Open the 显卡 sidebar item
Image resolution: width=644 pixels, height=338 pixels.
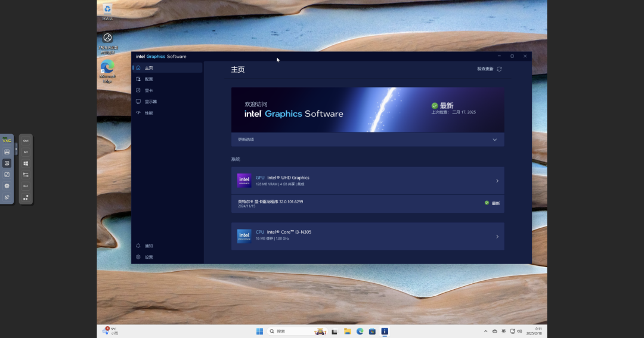167,91
